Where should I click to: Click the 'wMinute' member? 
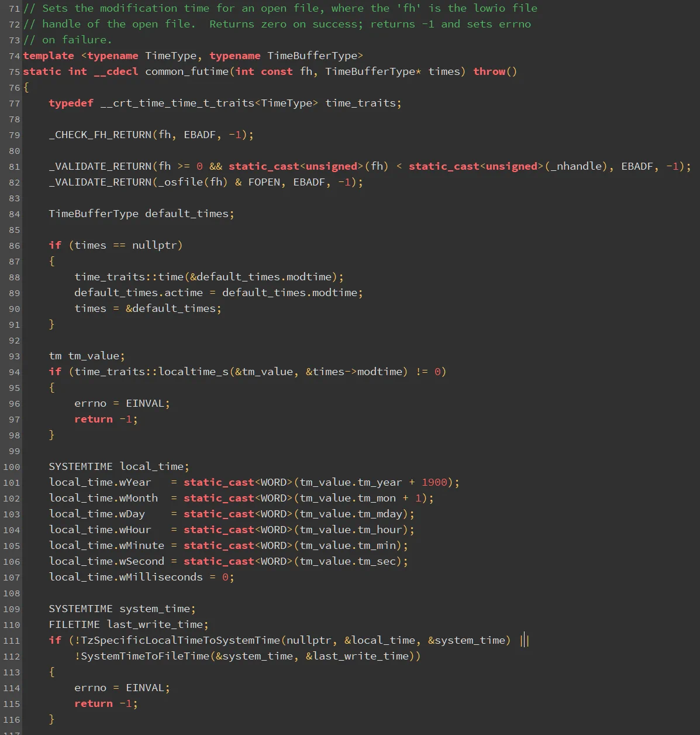pyautogui.click(x=142, y=545)
